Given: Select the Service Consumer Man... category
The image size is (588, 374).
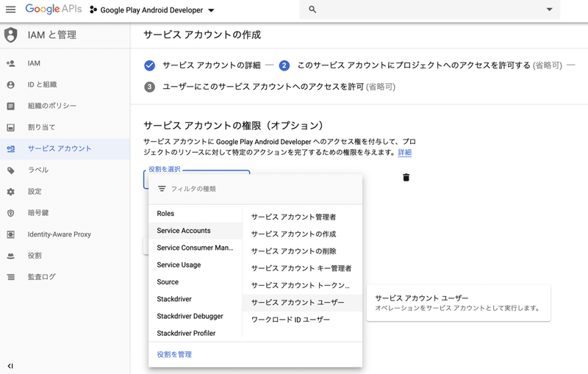Looking at the screenshot, I should (x=196, y=248).
